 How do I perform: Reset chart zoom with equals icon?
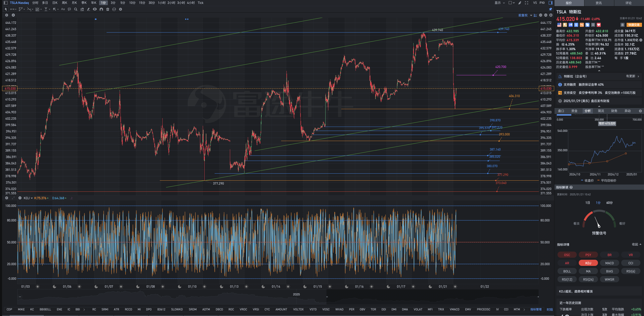coord(541,15)
